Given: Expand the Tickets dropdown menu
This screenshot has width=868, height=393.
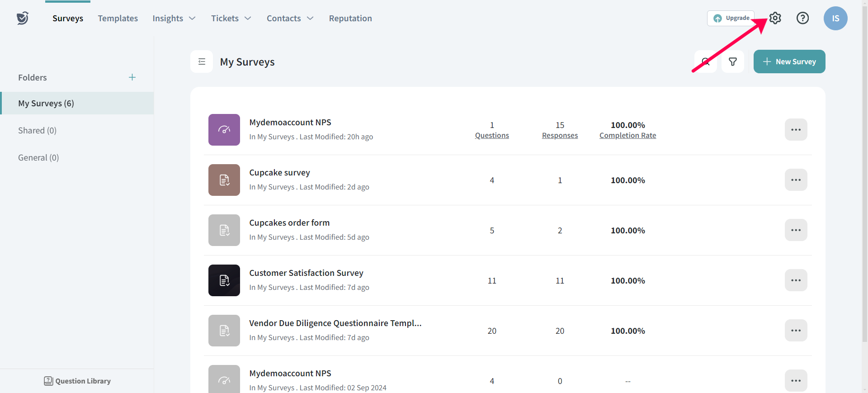Looking at the screenshot, I should 231,19.
